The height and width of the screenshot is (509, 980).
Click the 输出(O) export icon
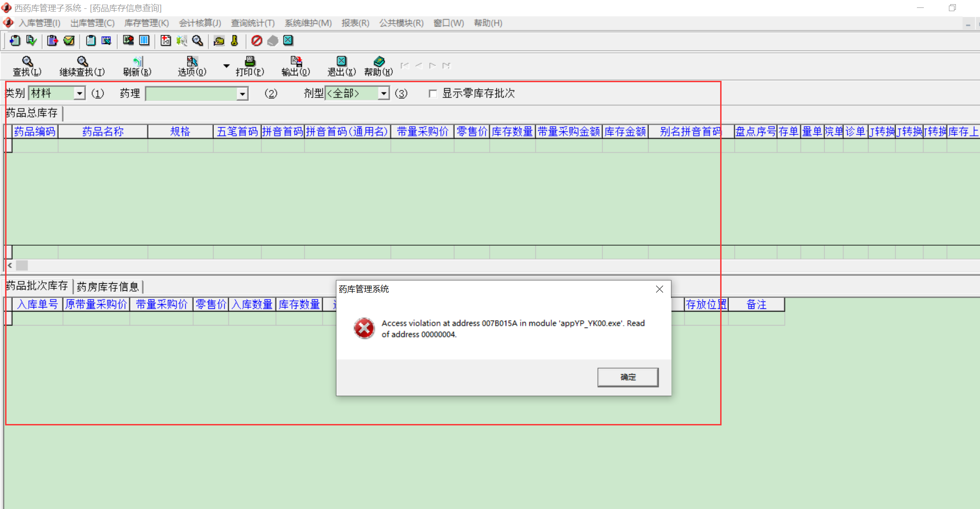(296, 61)
